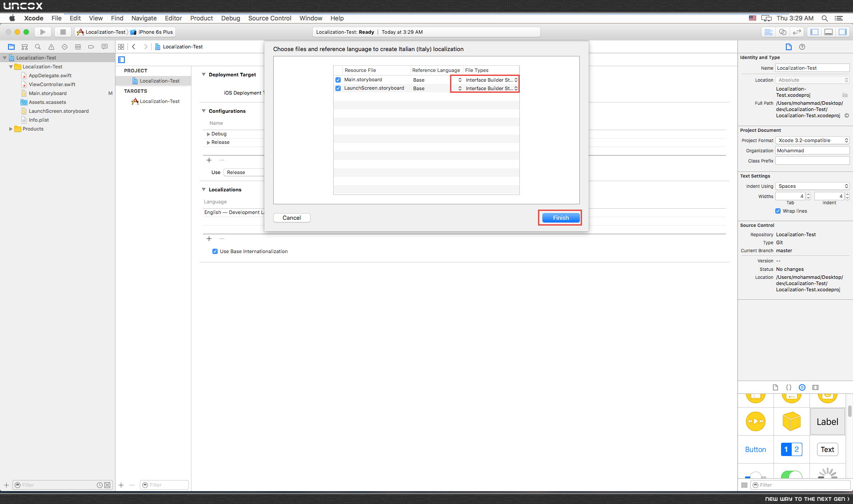This screenshot has width=853, height=504.
Task: Go forward with the right chevron
Action: coord(145,47)
